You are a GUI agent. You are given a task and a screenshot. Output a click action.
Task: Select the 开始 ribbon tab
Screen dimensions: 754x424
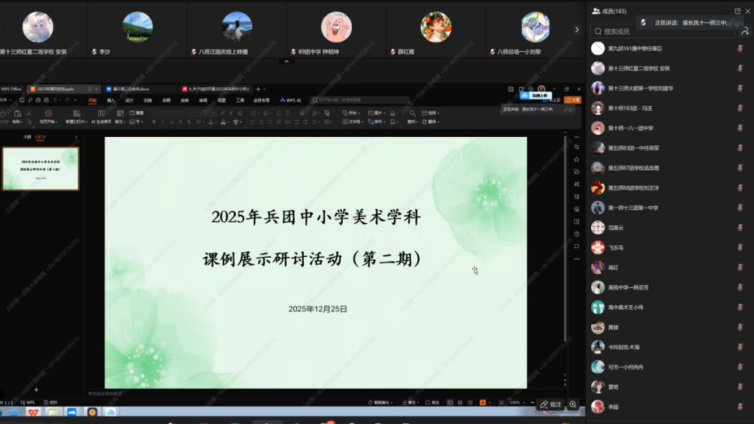click(92, 100)
